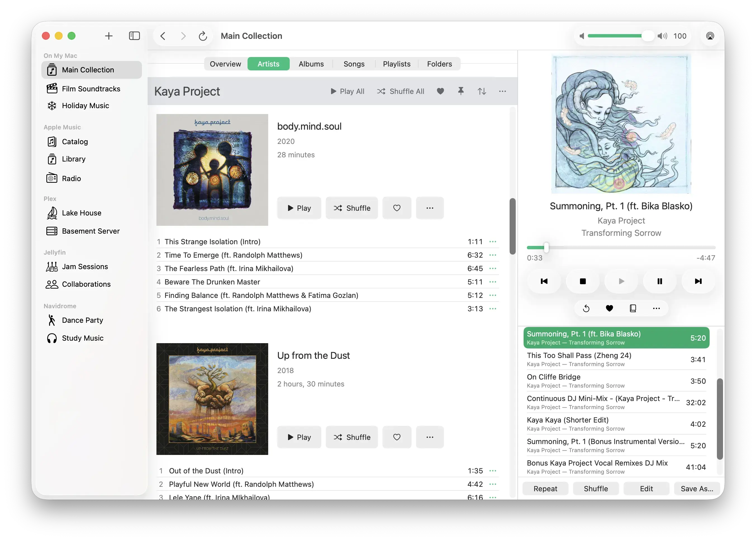Click the main album list scrollbar
Image resolution: width=756 pixels, height=541 pixels.
point(513,227)
